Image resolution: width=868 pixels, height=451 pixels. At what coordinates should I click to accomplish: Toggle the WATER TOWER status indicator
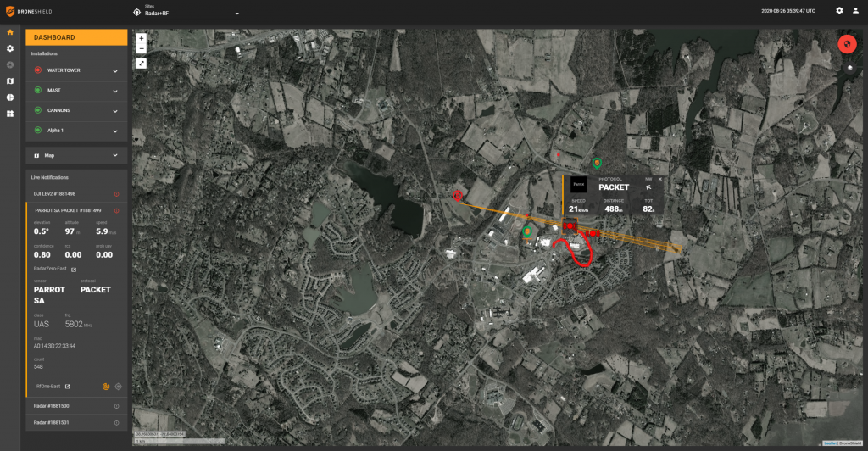38,70
